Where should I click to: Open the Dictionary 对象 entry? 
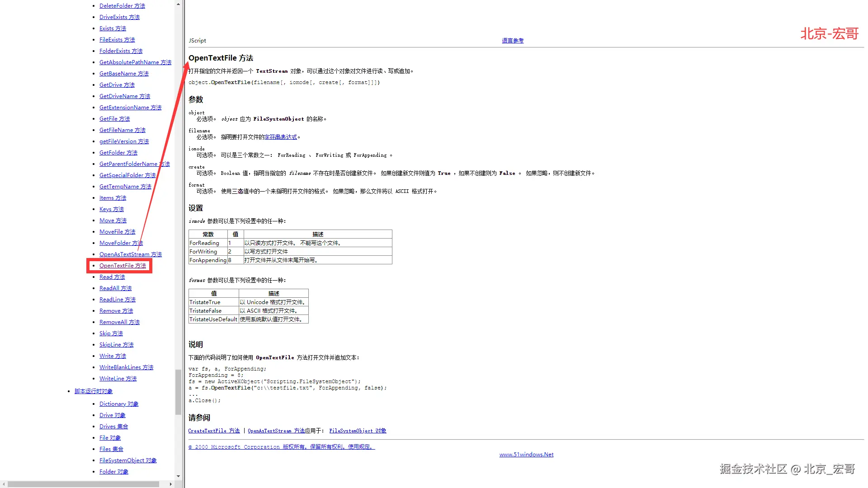point(118,404)
